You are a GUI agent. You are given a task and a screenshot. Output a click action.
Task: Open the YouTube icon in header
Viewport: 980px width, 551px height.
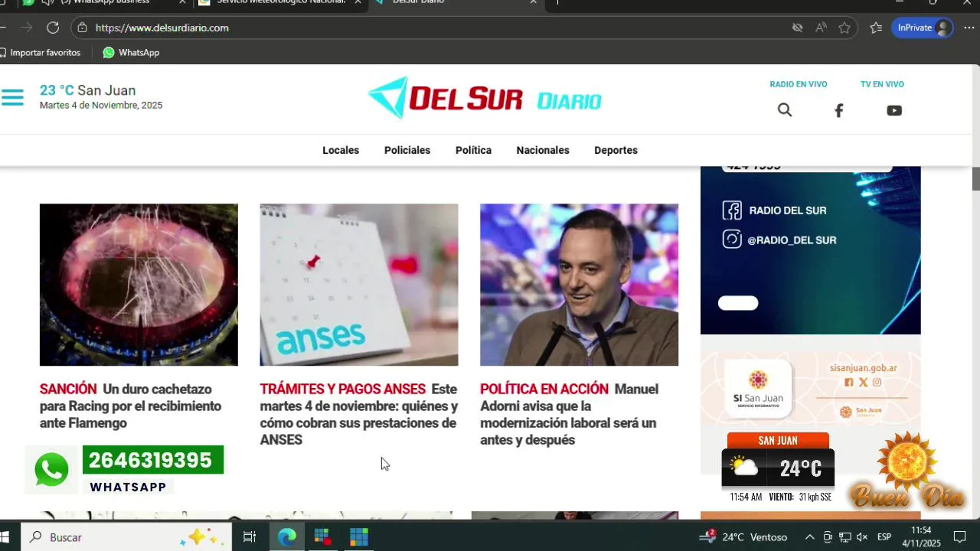pyautogui.click(x=894, y=110)
